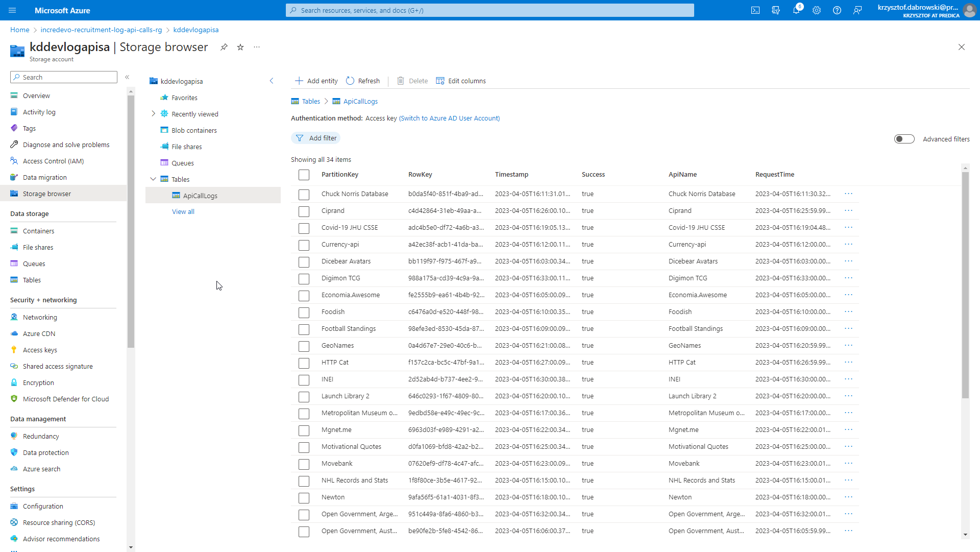Screen dimensions: 980x552
Task: Open the notifications bell icon
Action: [796, 10]
